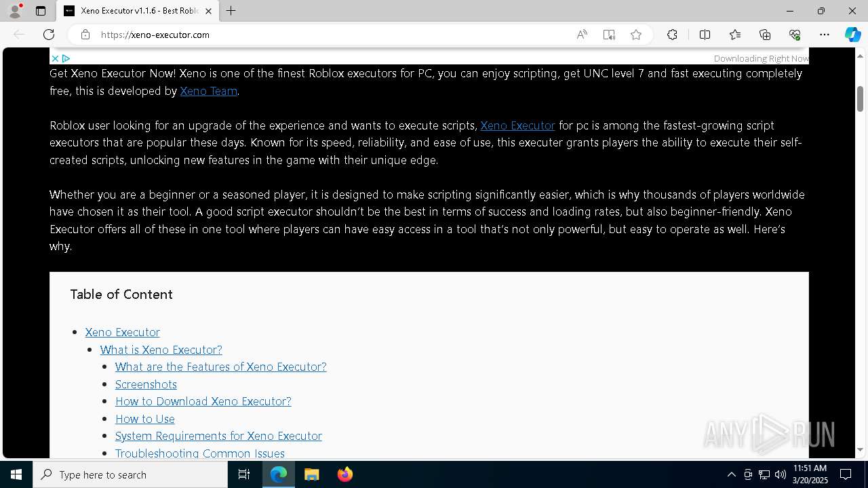The image size is (868, 488).
Task: Close the Xeno Executor tab
Action: (x=209, y=11)
